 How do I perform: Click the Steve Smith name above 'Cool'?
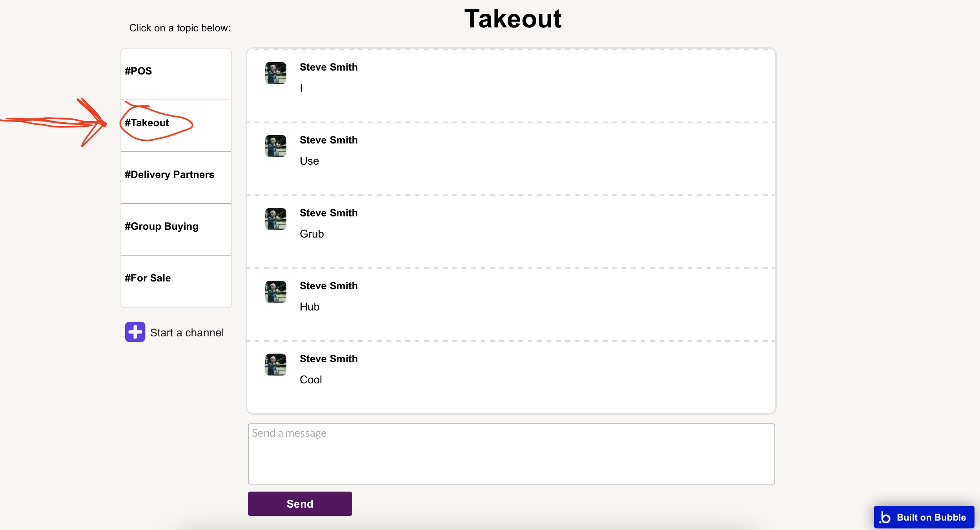329,359
